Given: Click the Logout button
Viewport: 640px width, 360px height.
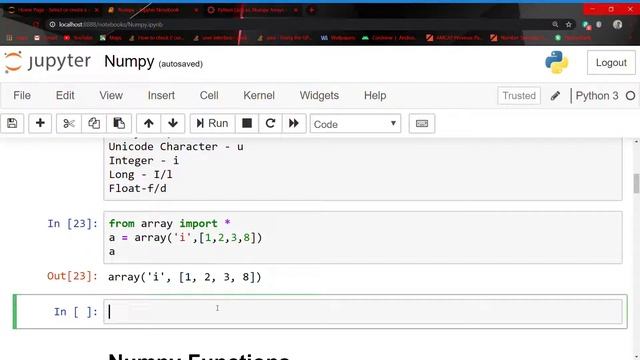Looking at the screenshot, I should [611, 62].
